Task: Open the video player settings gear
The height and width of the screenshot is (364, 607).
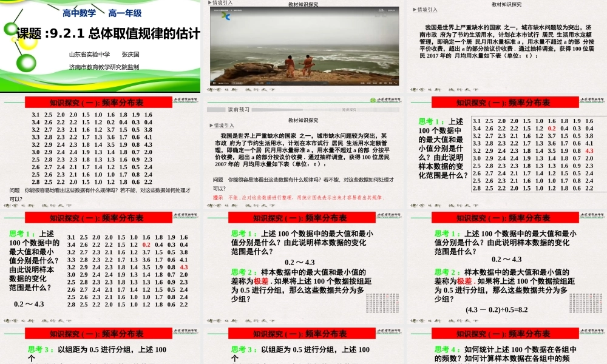Action: point(386,83)
